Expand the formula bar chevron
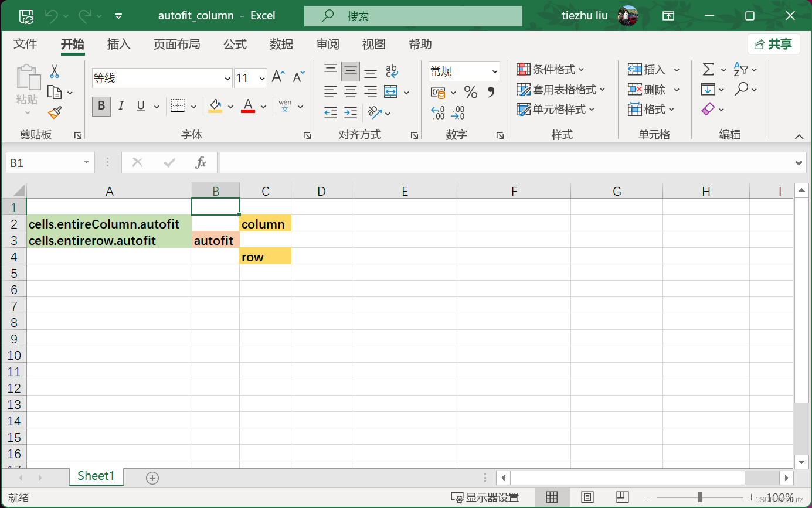The image size is (812, 508). [799, 163]
